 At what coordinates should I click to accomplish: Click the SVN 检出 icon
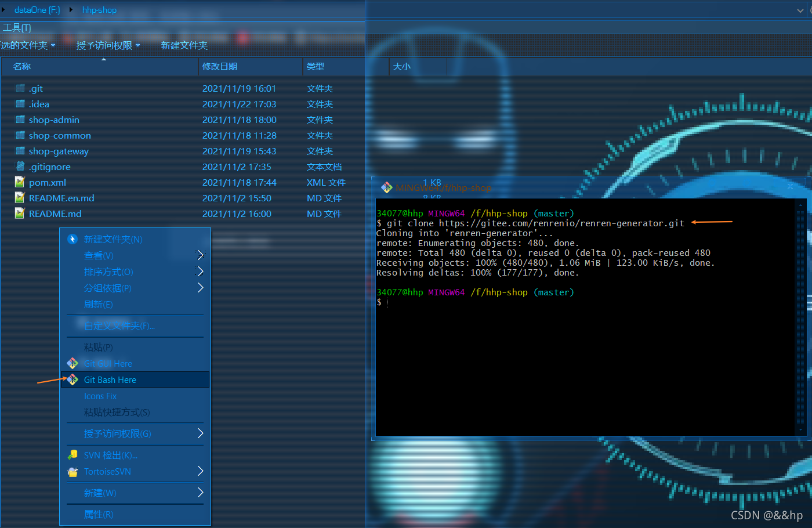coord(72,455)
